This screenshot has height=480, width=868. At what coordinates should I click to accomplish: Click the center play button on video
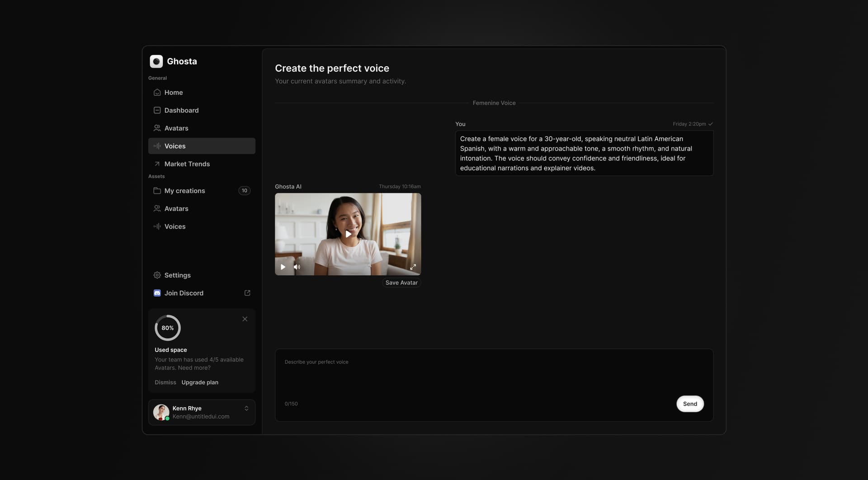click(x=348, y=234)
